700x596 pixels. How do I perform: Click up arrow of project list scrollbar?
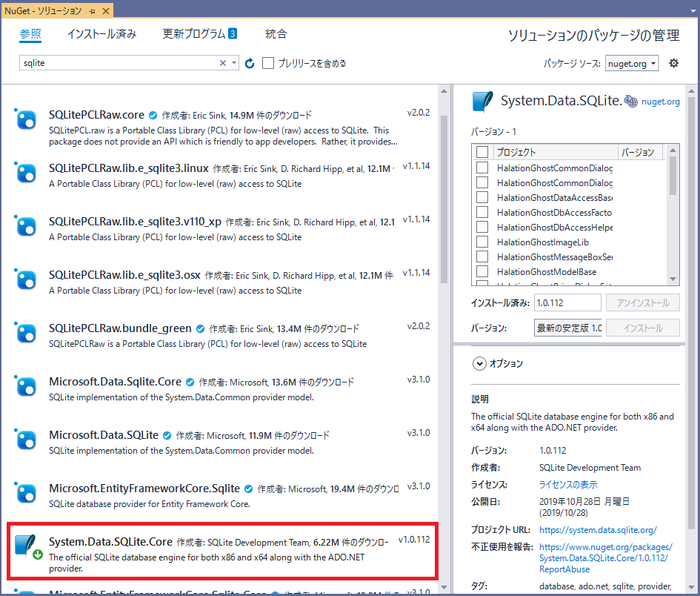[673, 150]
